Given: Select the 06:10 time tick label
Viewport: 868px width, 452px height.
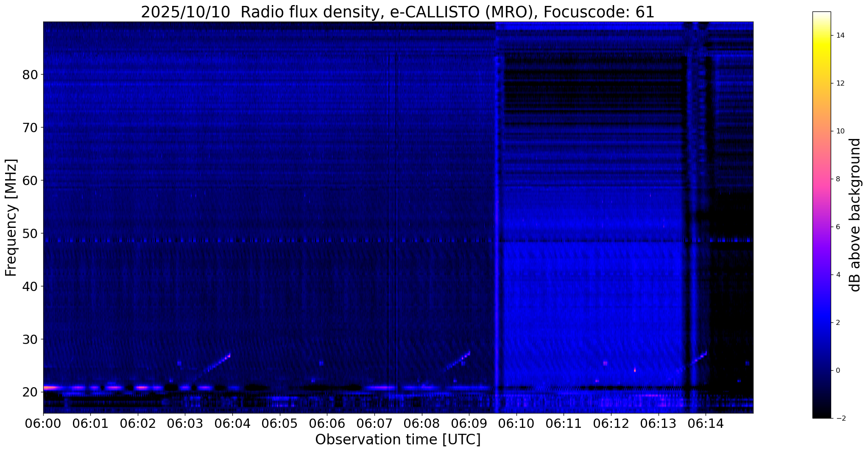Looking at the screenshot, I should (516, 424).
